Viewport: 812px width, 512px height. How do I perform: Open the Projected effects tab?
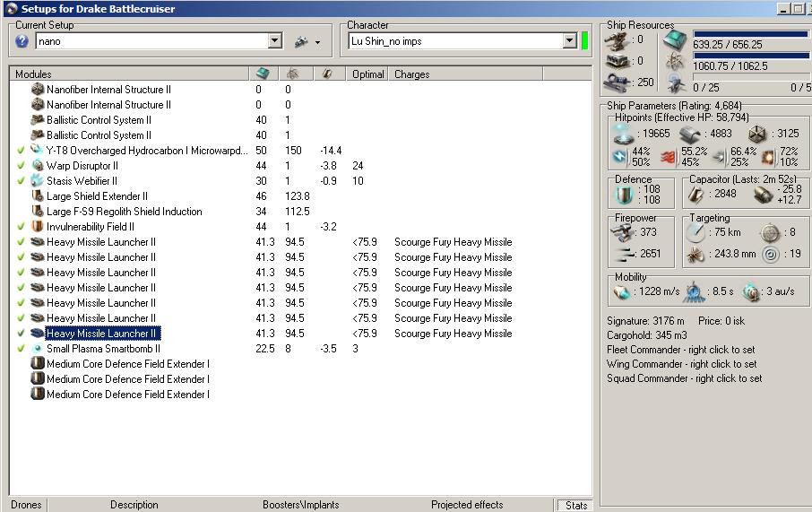[467, 505]
